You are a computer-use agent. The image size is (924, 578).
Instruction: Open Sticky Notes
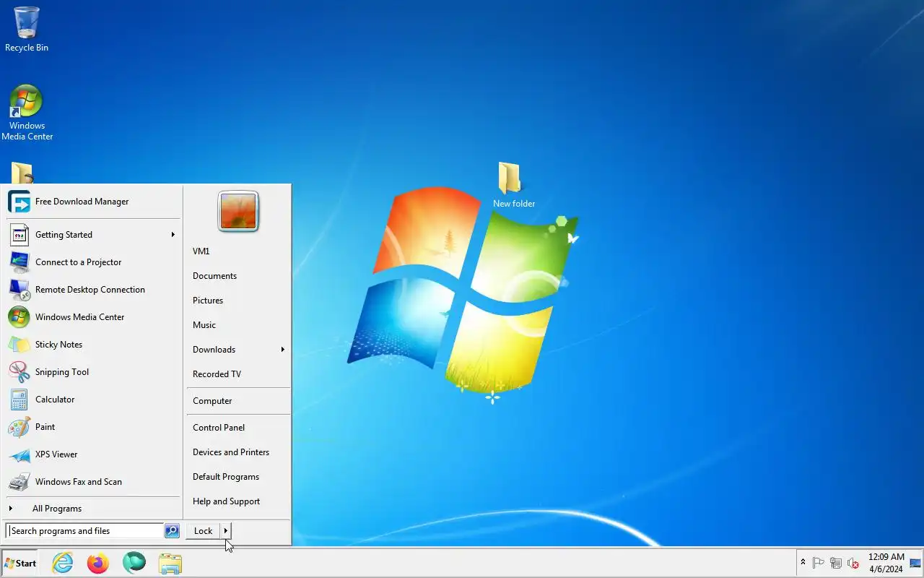point(93,345)
